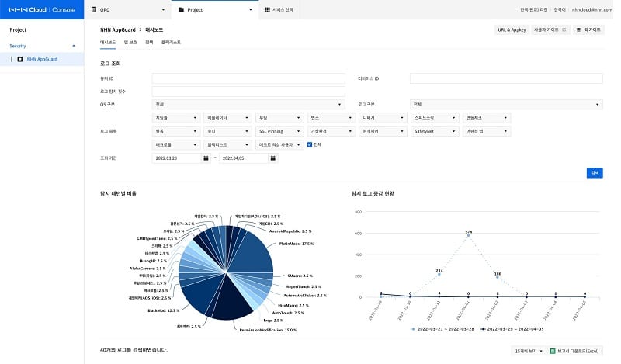Toggle the 2022-03-29 ~ 2022-04-05 legend series

[512, 329]
